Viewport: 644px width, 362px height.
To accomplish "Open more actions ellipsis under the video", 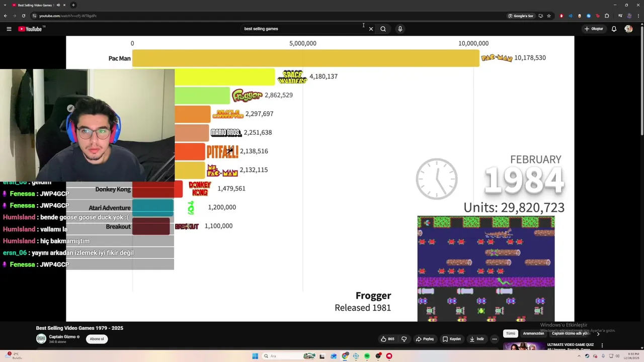I will click(494, 339).
